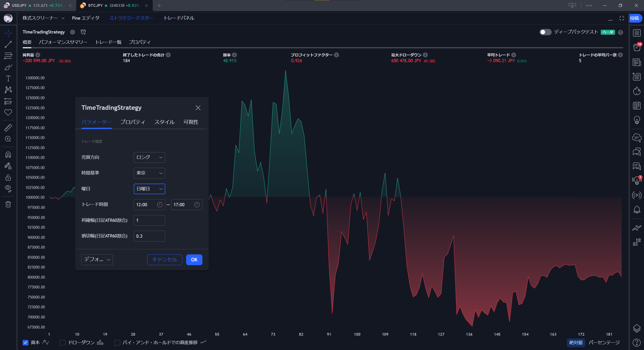This screenshot has width=644, height=350.
Task: Uncheck the 資本 checkbox
Action: tap(25, 342)
